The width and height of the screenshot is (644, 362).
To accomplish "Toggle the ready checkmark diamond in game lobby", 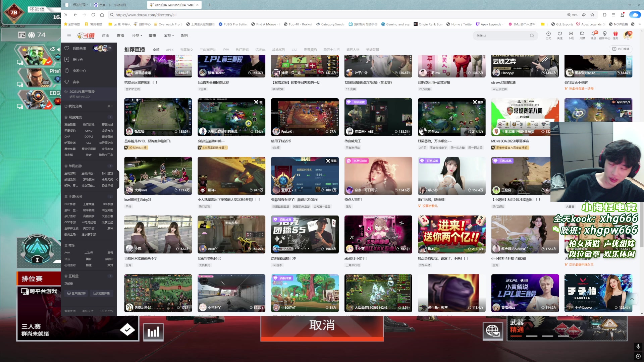I will (x=127, y=330).
